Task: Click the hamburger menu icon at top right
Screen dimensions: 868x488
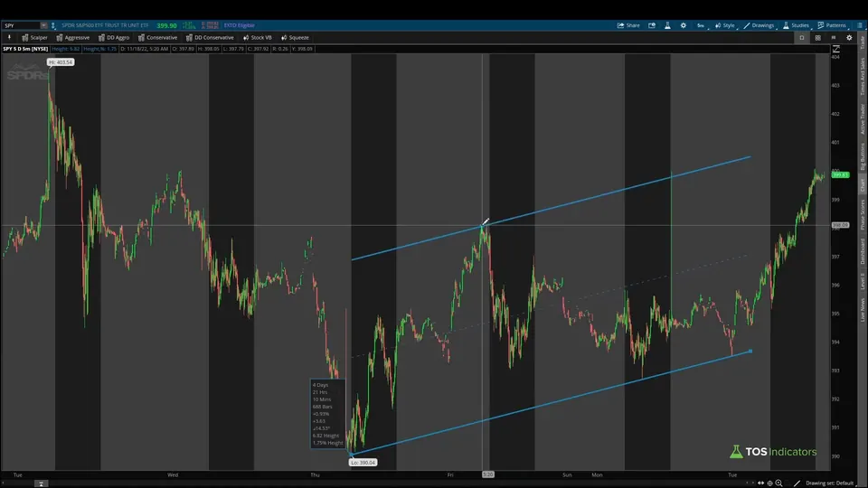Action: pyautogui.click(x=860, y=25)
